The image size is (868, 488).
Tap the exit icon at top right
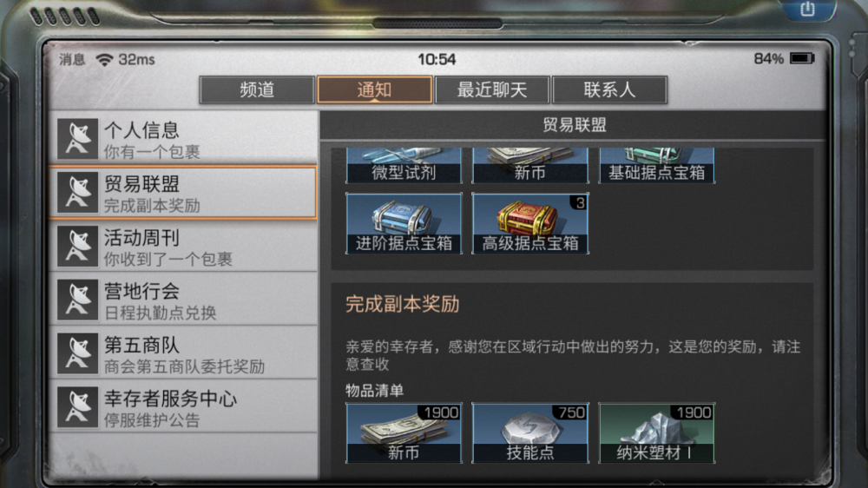click(807, 9)
